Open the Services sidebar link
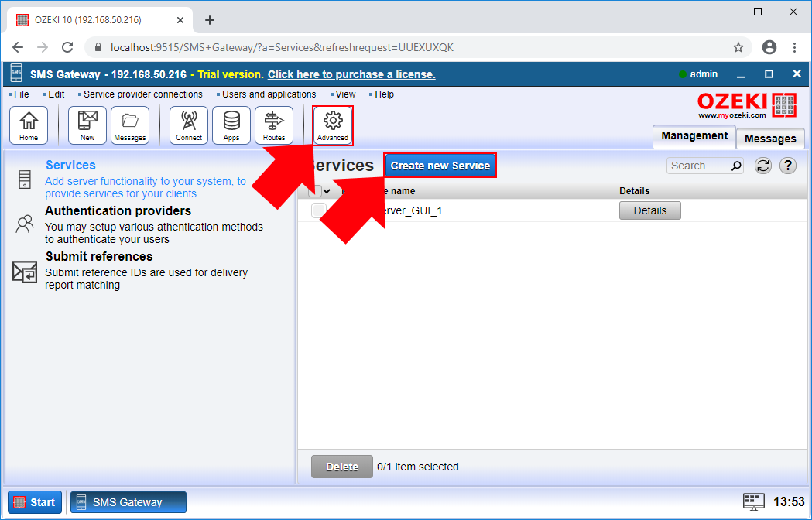The height and width of the screenshot is (520, 812). click(x=71, y=166)
